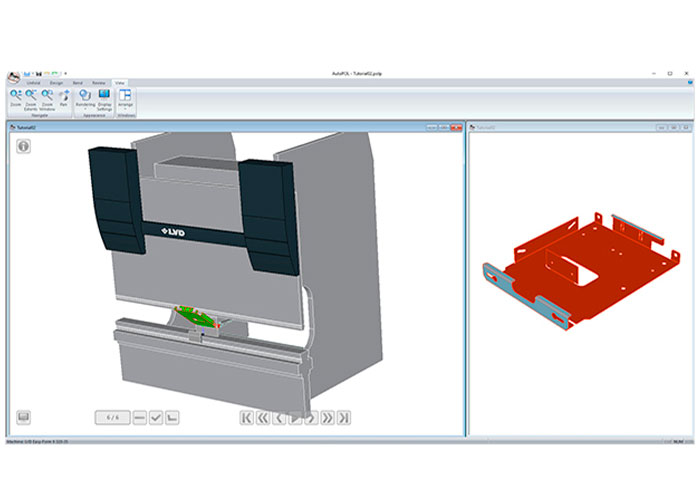Click the 6 / 6 step counter field
The height and width of the screenshot is (500, 700).
coord(112,417)
